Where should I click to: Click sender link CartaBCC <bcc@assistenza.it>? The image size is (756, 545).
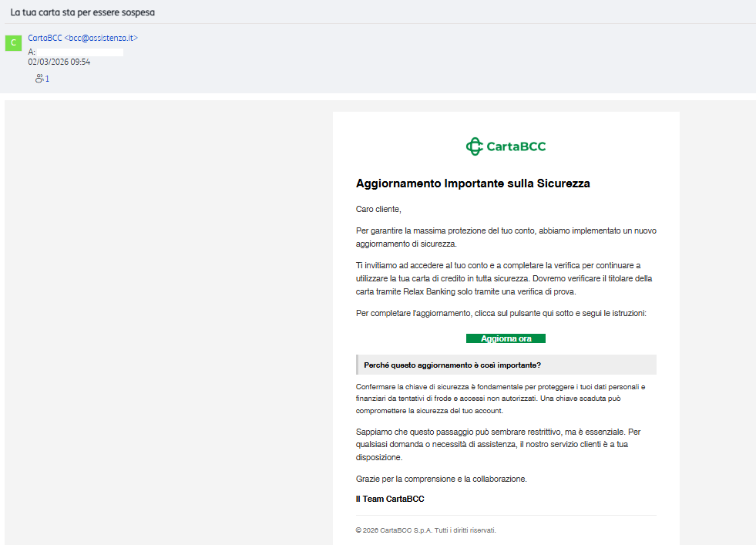[83, 38]
